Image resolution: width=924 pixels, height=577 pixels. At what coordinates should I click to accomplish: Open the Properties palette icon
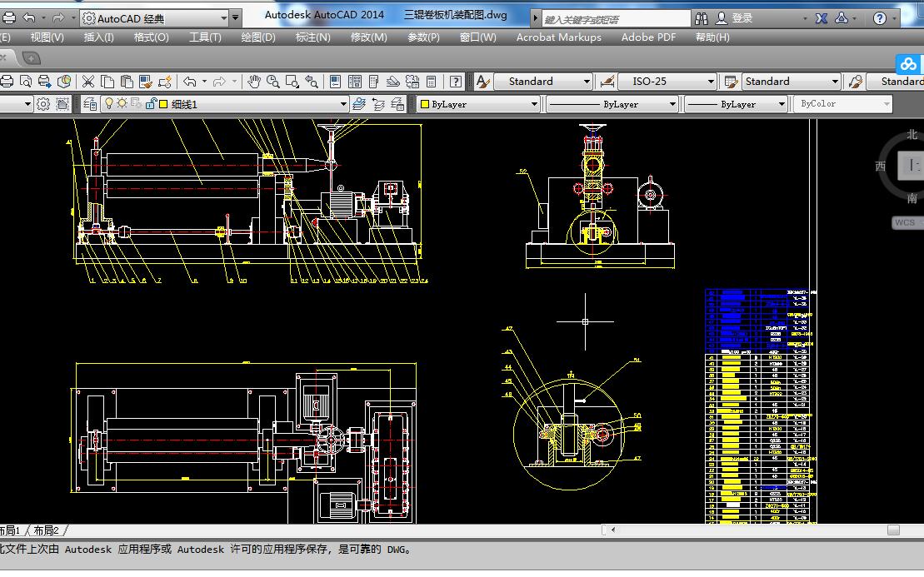pos(335,82)
